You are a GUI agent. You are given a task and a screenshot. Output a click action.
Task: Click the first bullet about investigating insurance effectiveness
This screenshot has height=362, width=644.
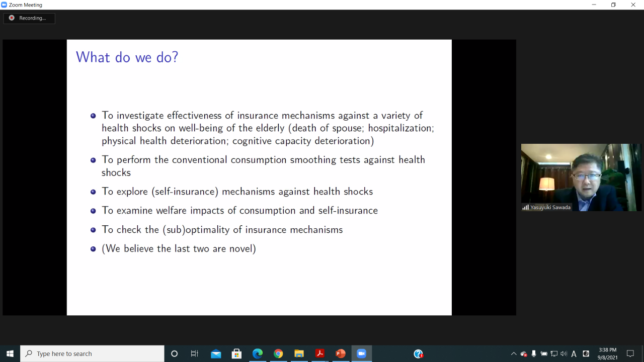click(x=268, y=128)
